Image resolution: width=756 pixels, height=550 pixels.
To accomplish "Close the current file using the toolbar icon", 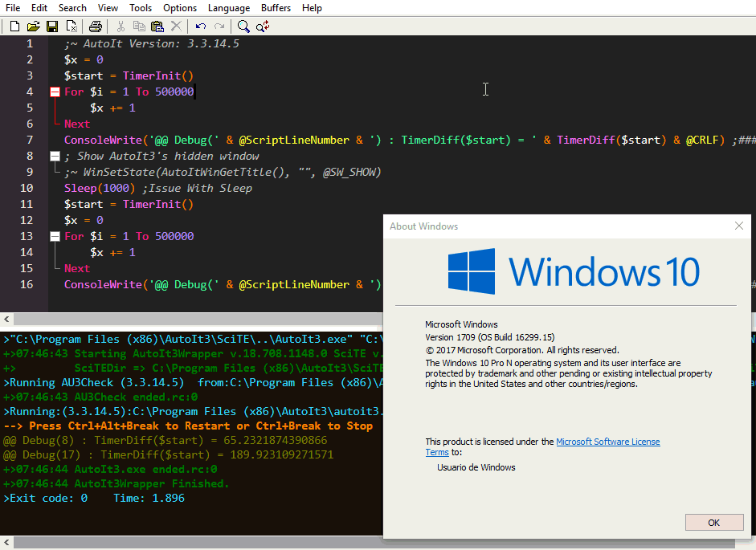I will pyautogui.click(x=72, y=26).
